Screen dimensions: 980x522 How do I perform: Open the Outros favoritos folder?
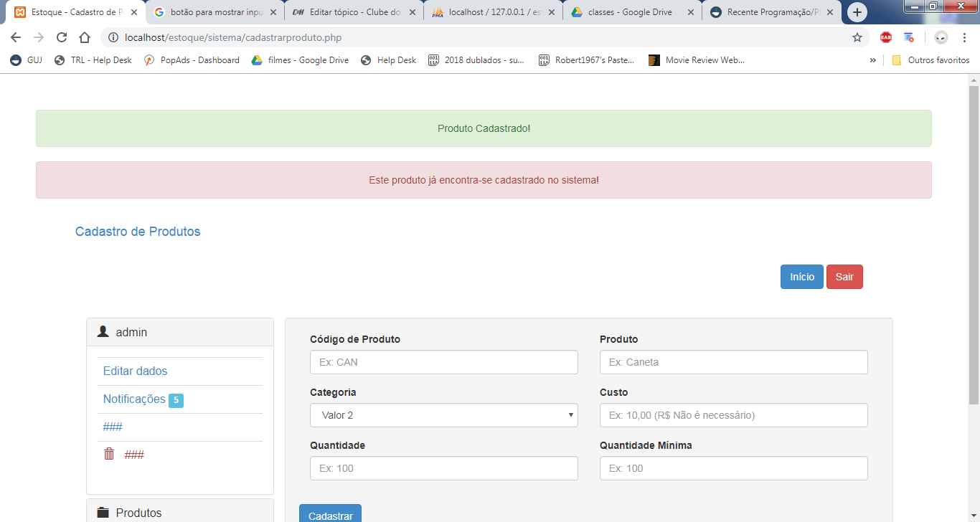point(930,60)
